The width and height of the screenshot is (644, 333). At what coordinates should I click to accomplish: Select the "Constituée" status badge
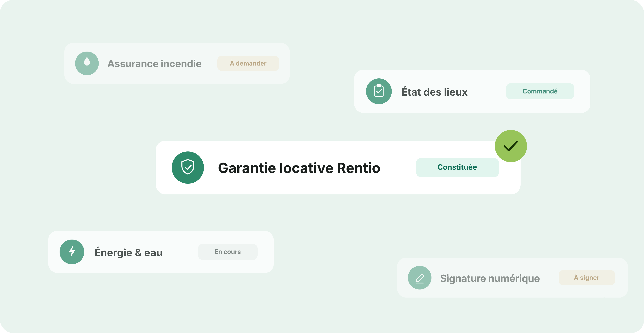click(457, 167)
